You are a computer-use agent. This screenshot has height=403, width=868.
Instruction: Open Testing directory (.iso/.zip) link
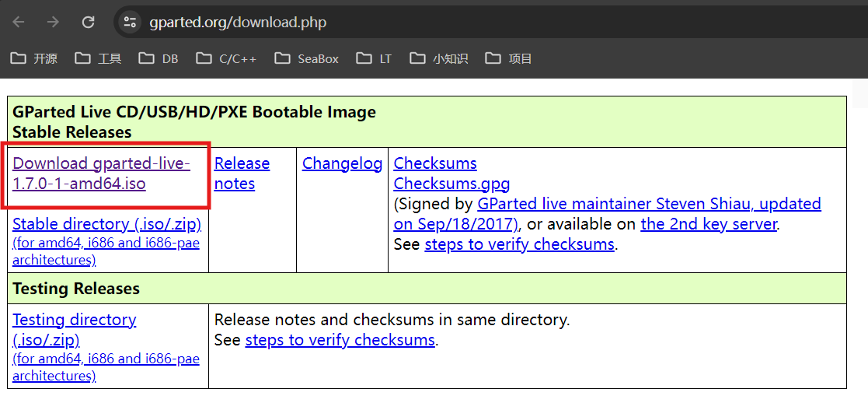[x=74, y=329]
